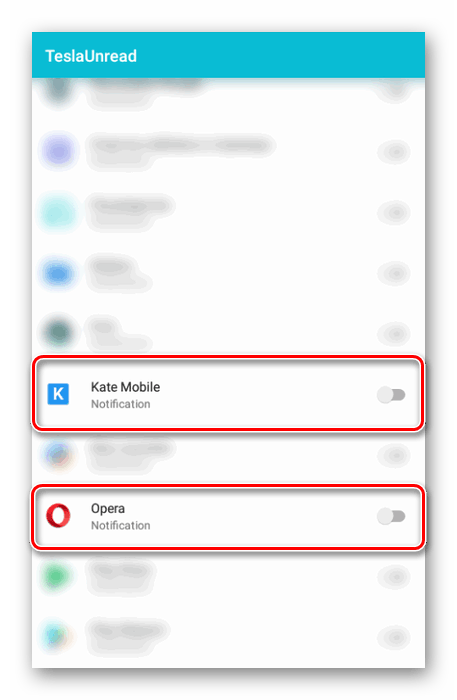Toggle the switch in the purple icon row
This screenshot has width=457, height=700.
pos(394,152)
